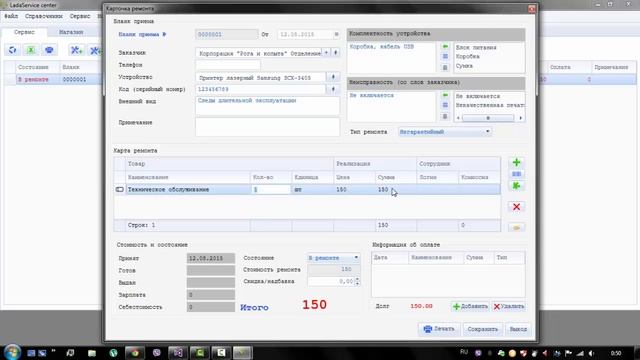The width and height of the screenshot is (640, 360).
Task: Click the Дата column header in payment table
Action: (x=390, y=258)
